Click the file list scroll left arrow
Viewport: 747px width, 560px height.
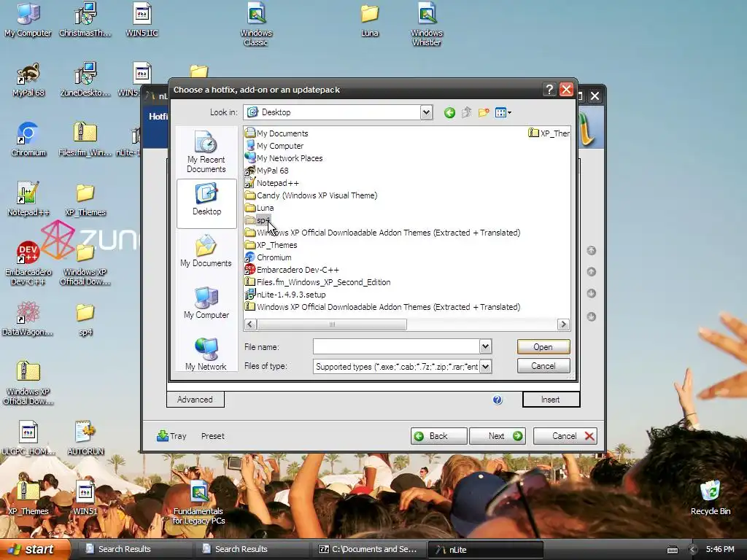(x=250, y=324)
